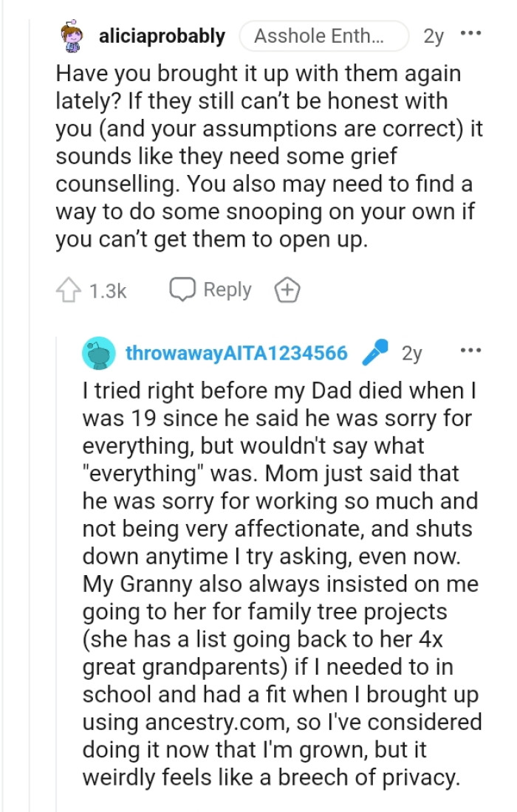Open aliciaprobably's profile avatar

70,35
